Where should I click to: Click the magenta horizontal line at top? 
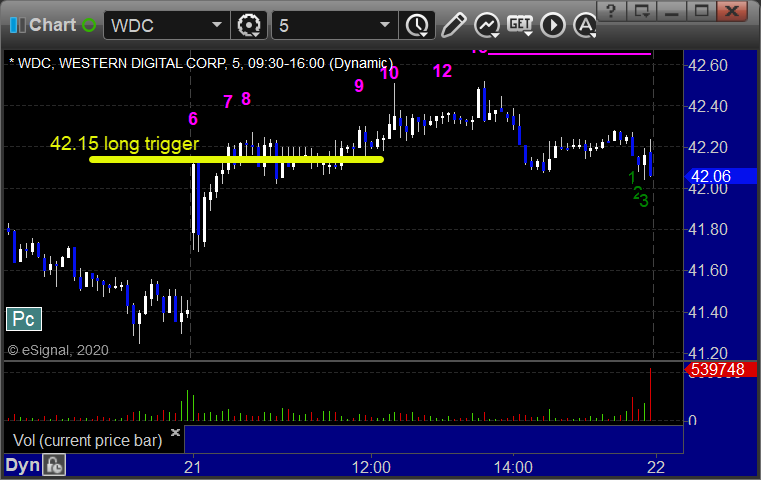tap(569, 54)
